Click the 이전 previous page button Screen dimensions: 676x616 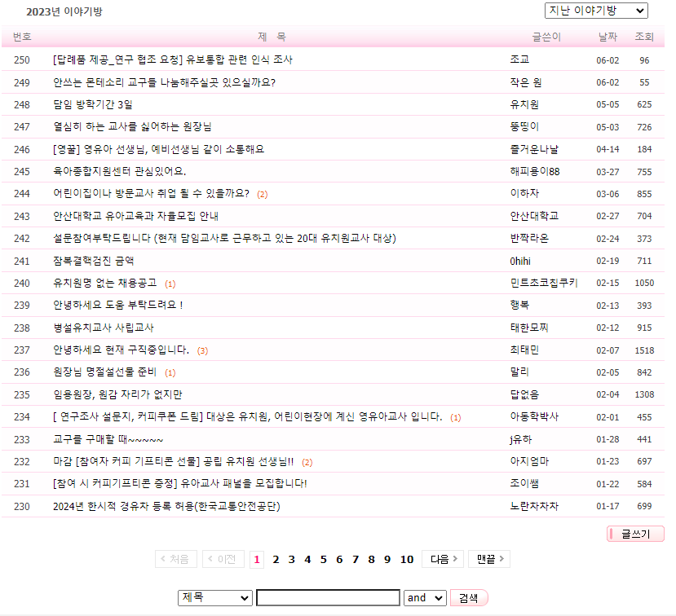(223, 559)
